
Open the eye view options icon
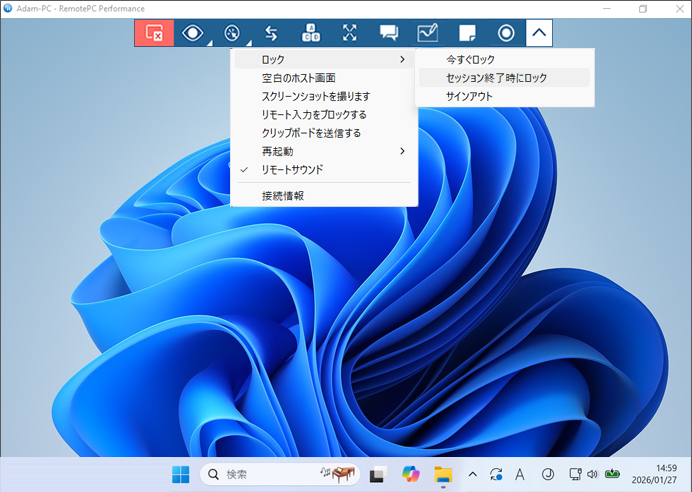pos(192,33)
